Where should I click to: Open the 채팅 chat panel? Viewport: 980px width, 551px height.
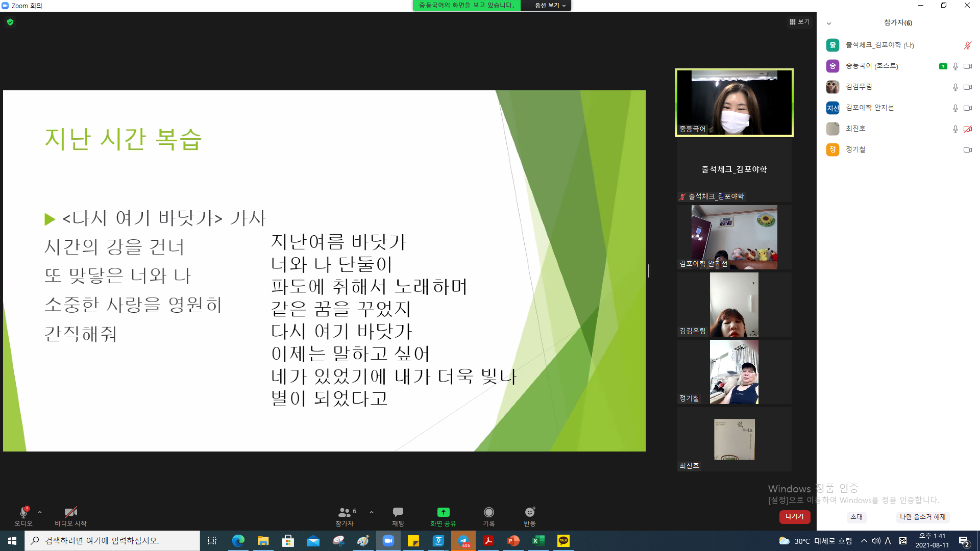(x=398, y=515)
